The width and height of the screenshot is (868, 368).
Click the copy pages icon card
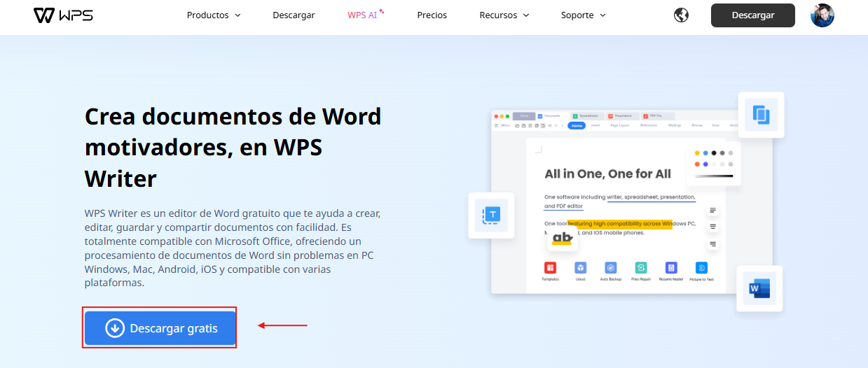[761, 115]
